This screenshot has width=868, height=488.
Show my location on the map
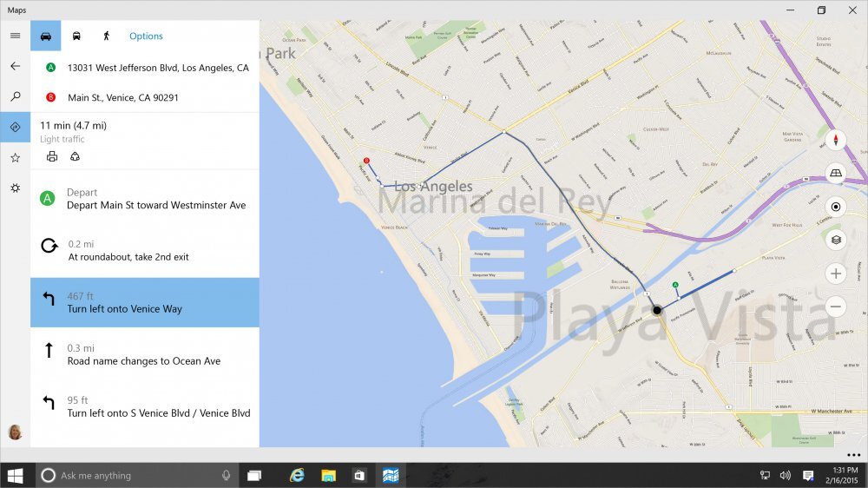(x=836, y=207)
